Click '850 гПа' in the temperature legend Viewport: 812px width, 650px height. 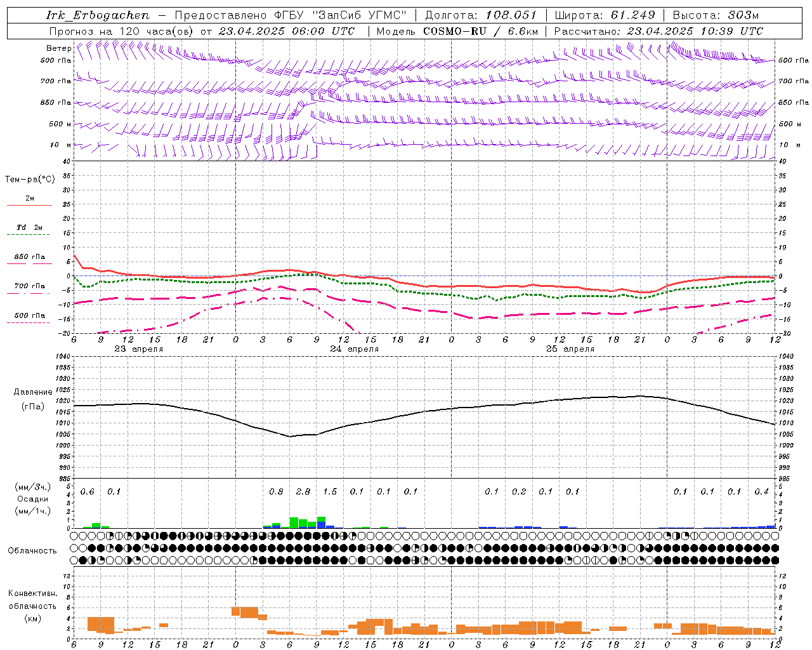pos(30,257)
